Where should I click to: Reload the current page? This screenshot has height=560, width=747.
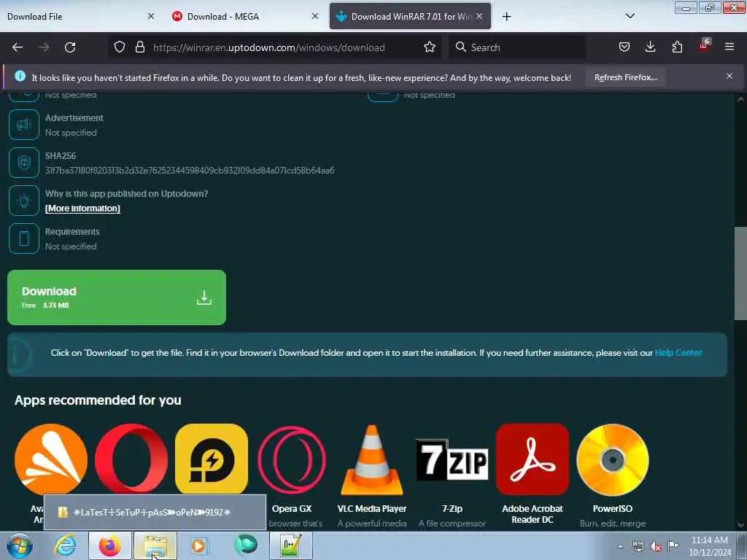70,47
